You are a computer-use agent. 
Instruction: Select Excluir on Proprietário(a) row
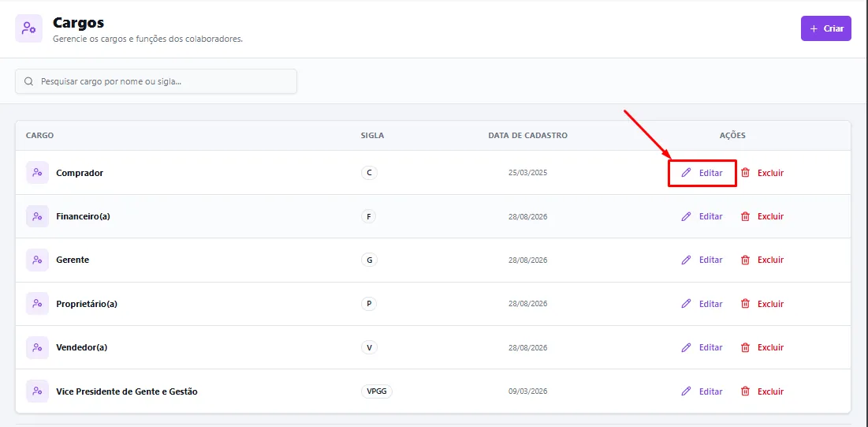pyautogui.click(x=770, y=304)
